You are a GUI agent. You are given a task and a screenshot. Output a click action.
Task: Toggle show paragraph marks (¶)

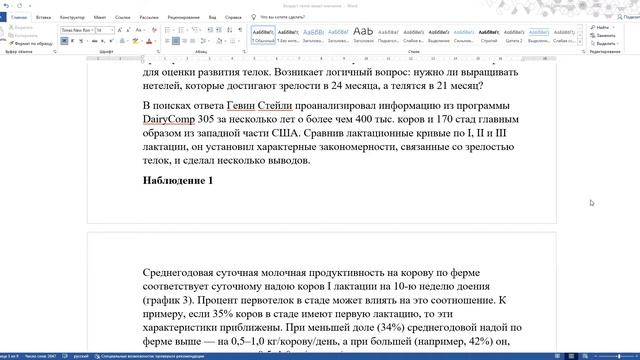(240, 30)
